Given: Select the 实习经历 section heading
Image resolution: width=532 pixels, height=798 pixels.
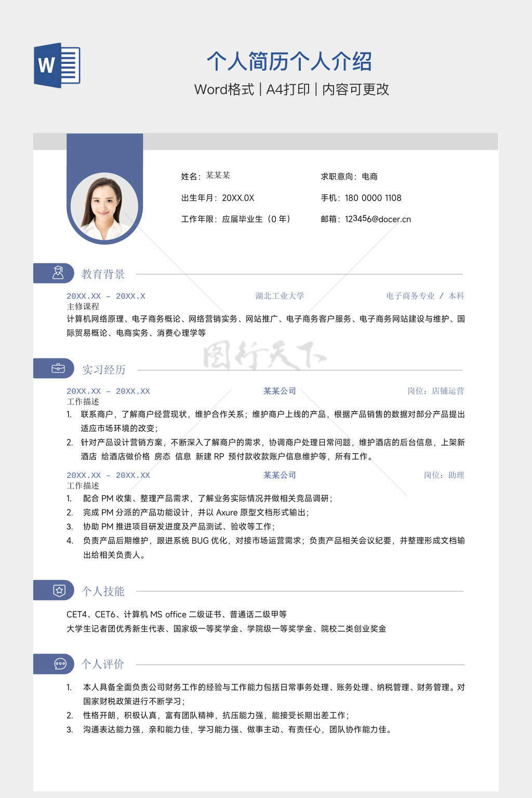Looking at the screenshot, I should click(103, 369).
